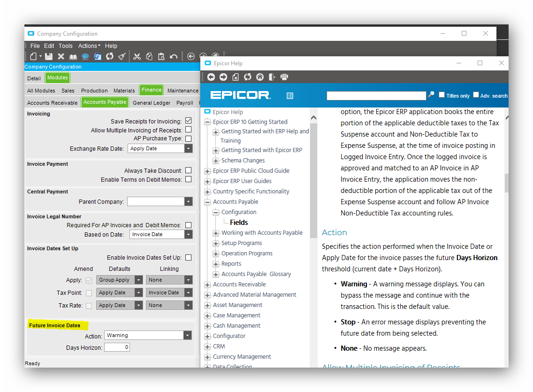Click the help tree vertical scrollbar up arrow
533x392 pixels.
[x=314, y=118]
